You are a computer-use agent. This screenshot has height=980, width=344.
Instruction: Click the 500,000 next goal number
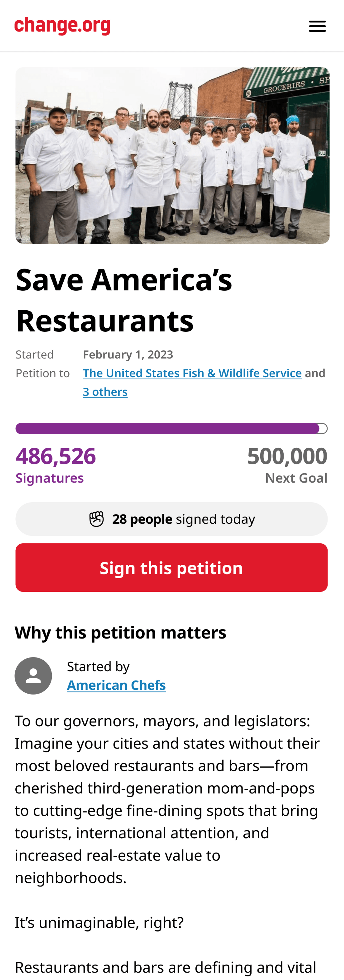287,456
